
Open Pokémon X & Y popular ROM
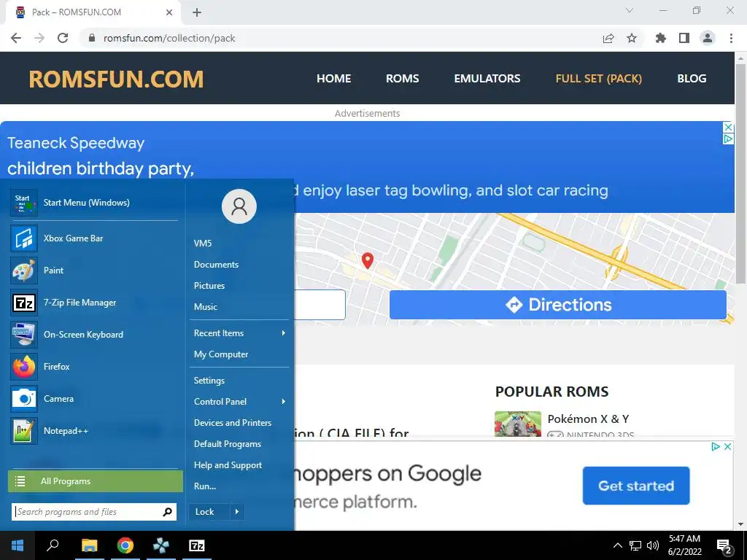588,419
